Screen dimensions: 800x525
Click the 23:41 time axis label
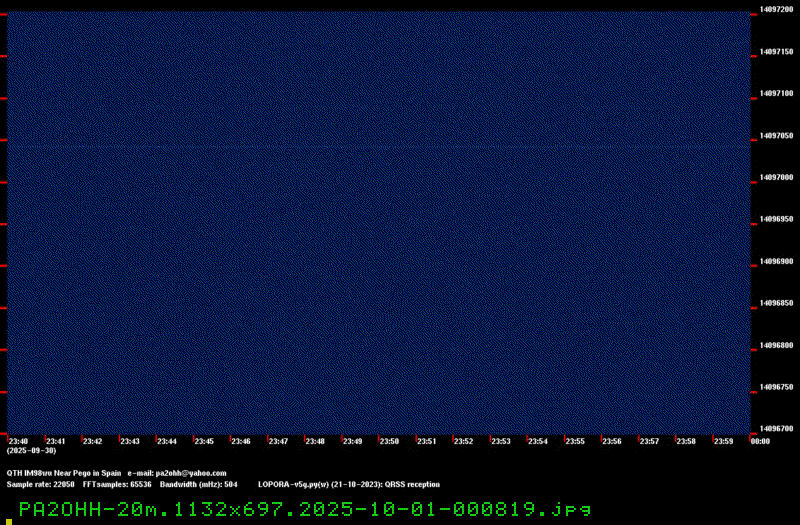pyautogui.click(x=56, y=441)
